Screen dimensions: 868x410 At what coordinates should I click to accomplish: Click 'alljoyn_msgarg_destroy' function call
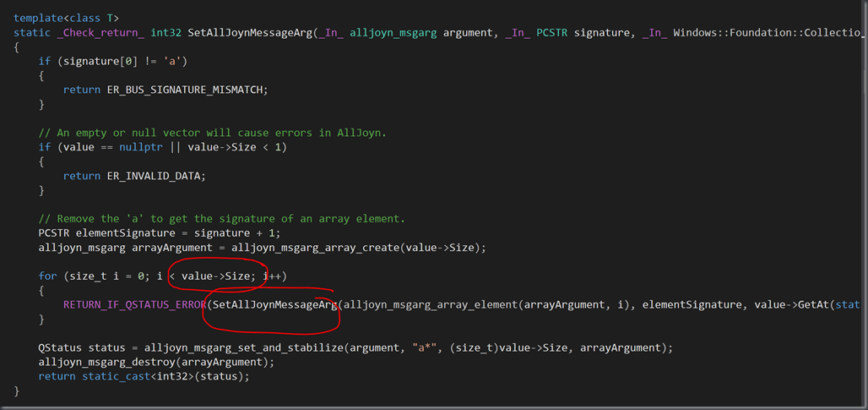106,363
